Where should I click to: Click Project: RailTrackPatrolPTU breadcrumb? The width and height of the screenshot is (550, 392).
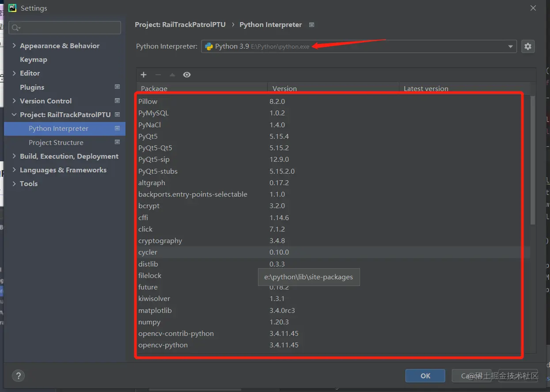[x=180, y=25]
